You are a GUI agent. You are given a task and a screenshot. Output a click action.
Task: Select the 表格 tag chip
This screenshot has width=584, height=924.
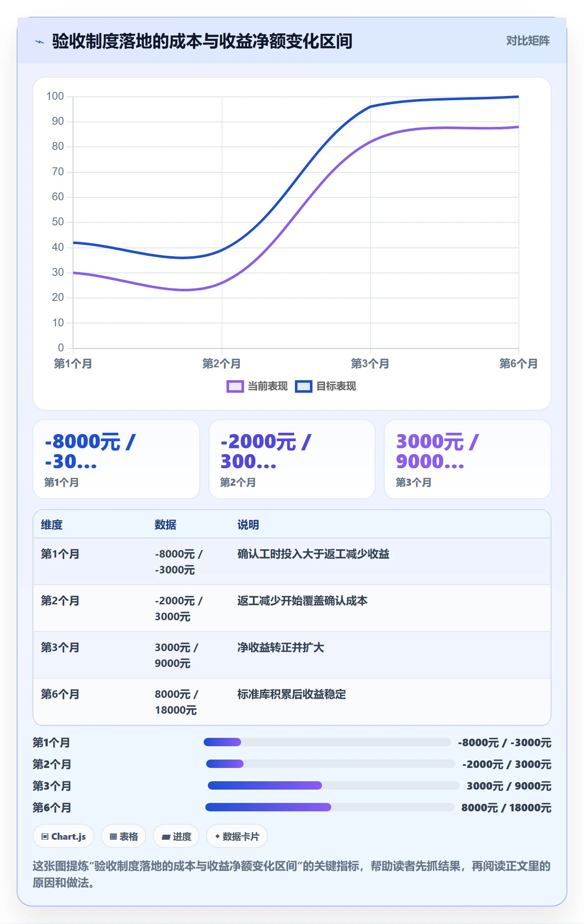(123, 836)
